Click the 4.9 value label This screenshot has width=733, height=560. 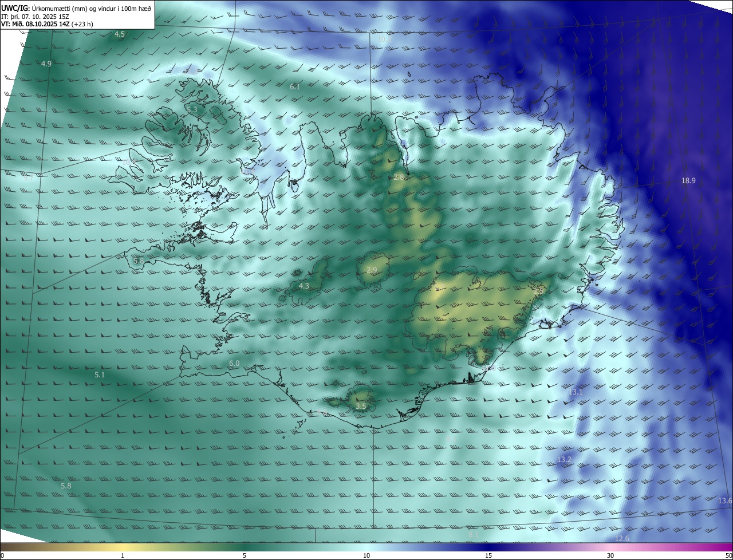coord(46,64)
